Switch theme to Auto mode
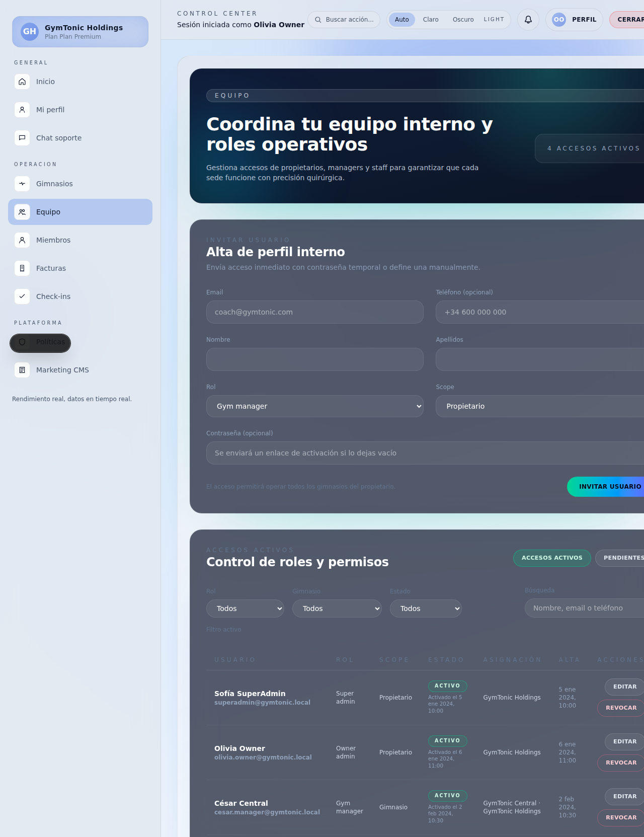644x837 pixels. tap(401, 20)
